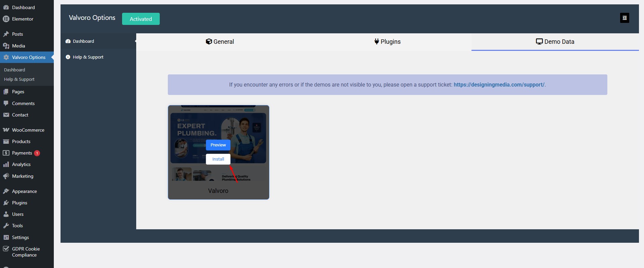Switch to the Plugins tab
The width and height of the screenshot is (644, 268).
(x=387, y=42)
